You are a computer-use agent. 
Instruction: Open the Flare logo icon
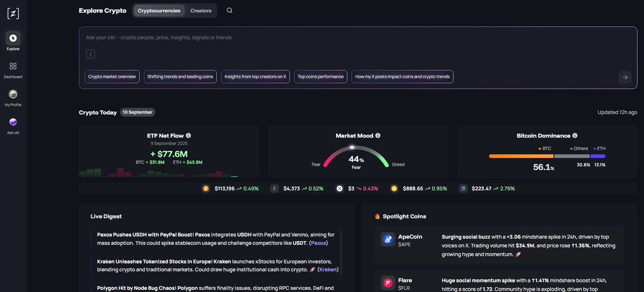point(387,283)
